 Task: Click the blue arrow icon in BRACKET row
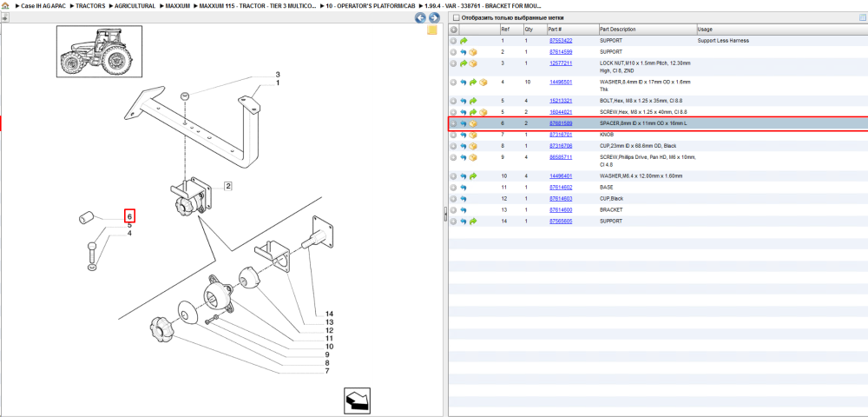tap(464, 210)
